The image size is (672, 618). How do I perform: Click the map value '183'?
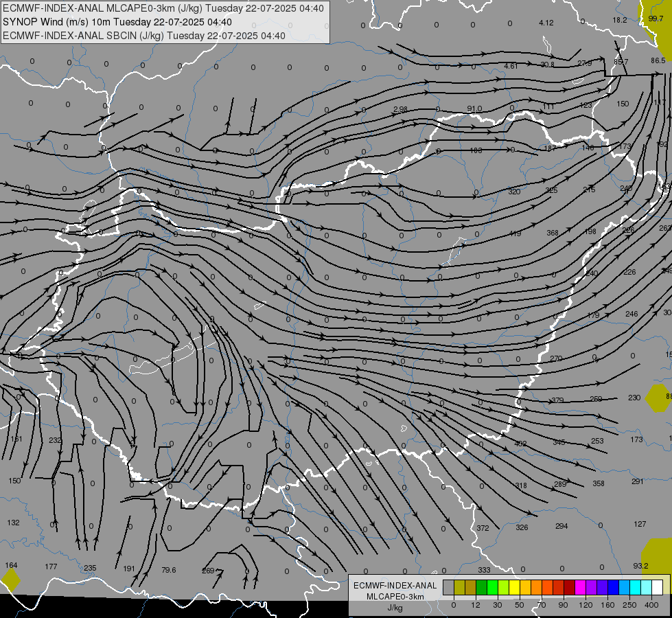click(476, 150)
